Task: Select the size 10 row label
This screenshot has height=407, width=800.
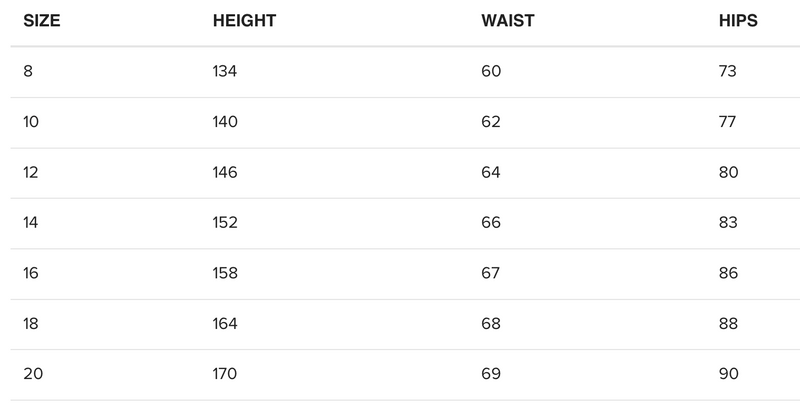Action: pyautogui.click(x=31, y=122)
